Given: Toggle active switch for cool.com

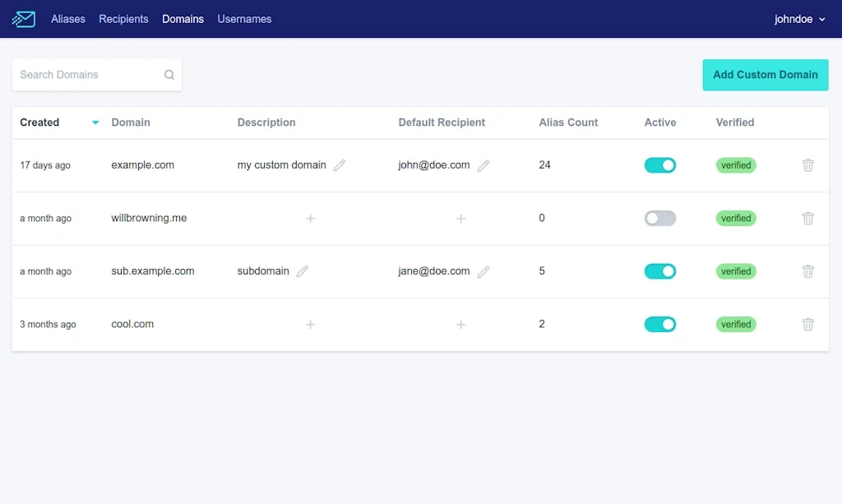Looking at the screenshot, I should [x=659, y=325].
